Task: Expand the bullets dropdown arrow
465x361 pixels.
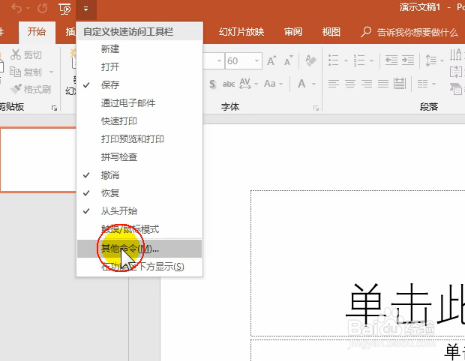Action: tap(346, 61)
